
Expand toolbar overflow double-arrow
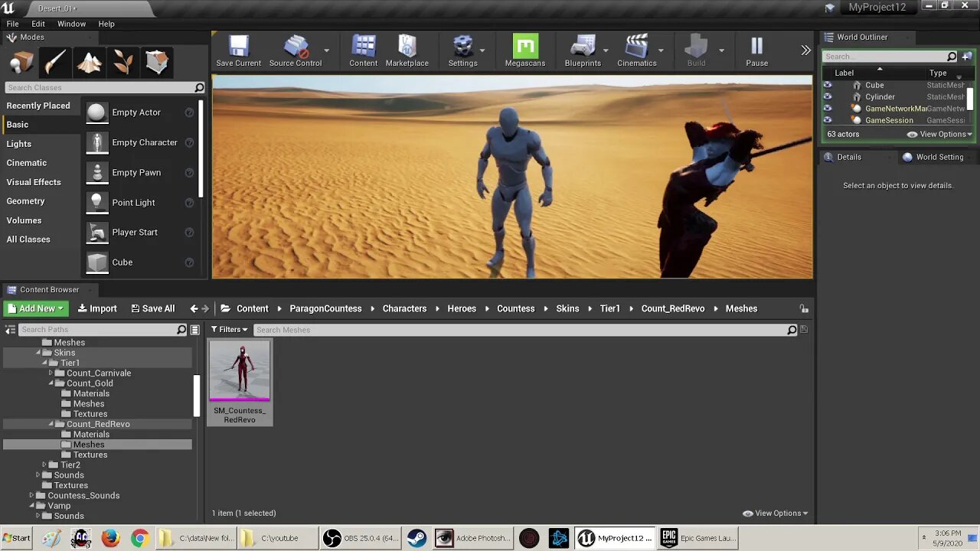coord(805,51)
